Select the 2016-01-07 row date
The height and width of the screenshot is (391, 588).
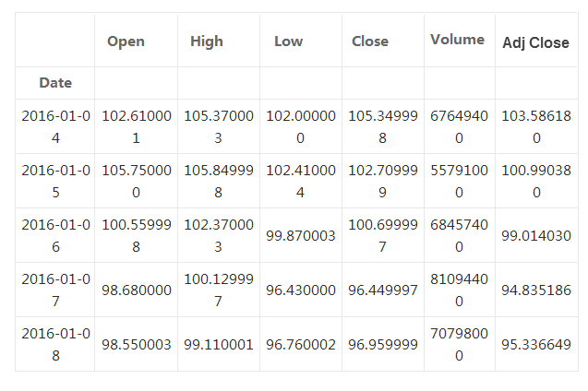pos(55,290)
